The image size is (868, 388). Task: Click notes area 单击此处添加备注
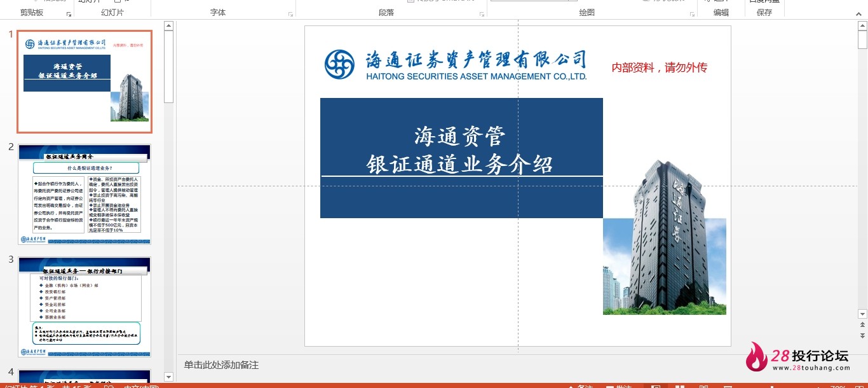(221, 365)
